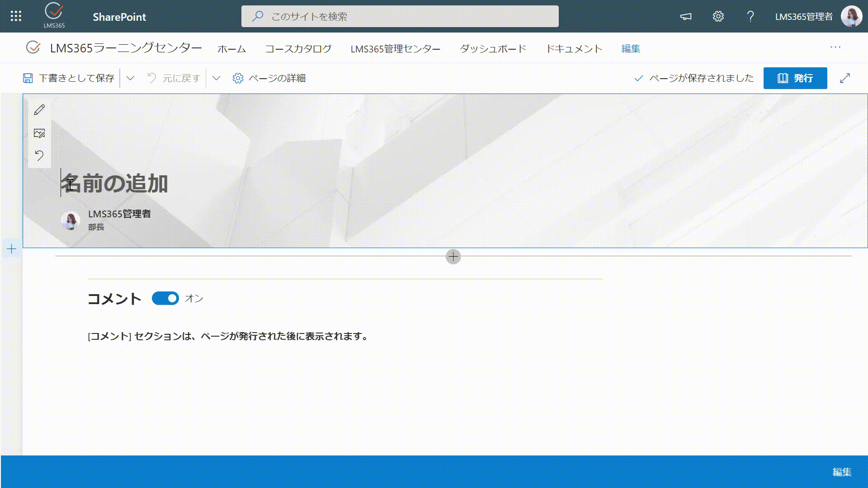Click the 発行 publish button
The image size is (868, 488).
[795, 78]
